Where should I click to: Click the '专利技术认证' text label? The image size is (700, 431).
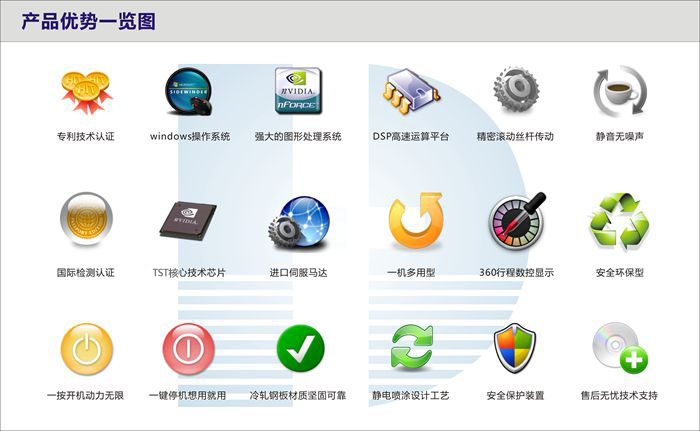pos(86,136)
